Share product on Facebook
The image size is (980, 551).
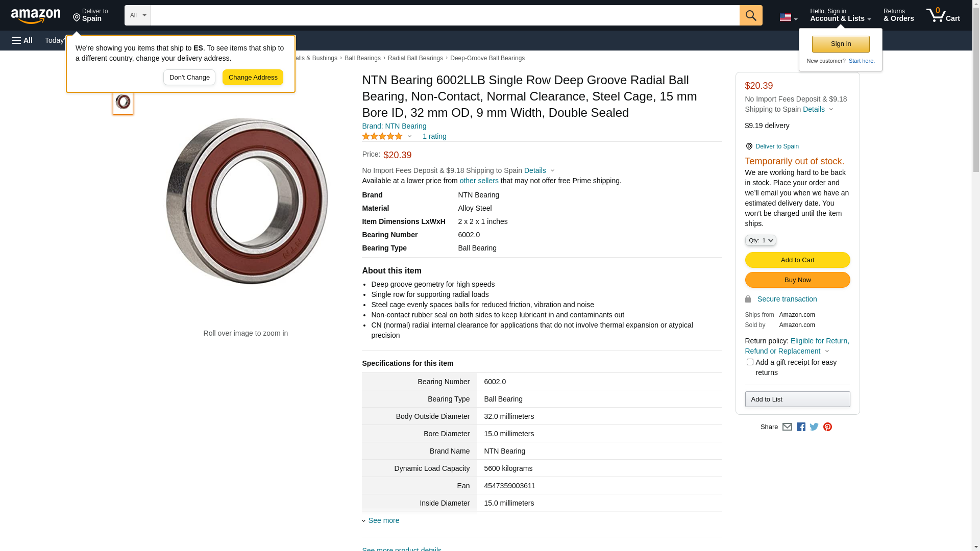801,427
